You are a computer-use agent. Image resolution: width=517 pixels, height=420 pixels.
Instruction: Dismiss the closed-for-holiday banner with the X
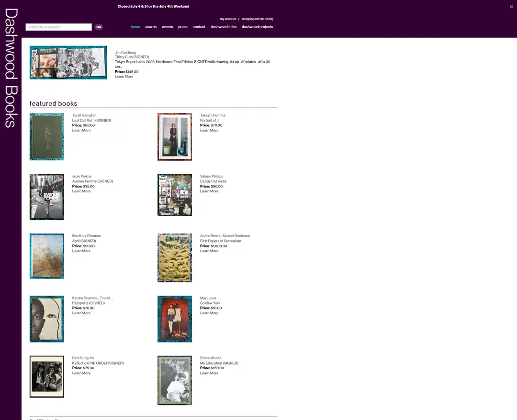point(511,7)
